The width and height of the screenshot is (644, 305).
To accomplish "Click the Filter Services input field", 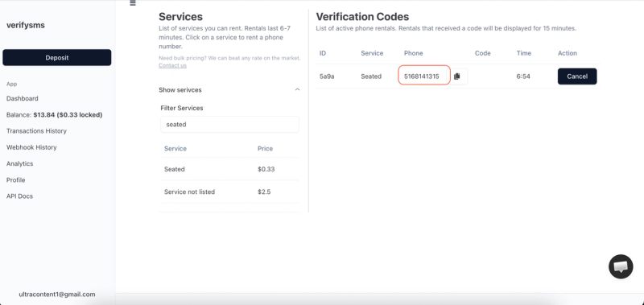I will 229,125.
